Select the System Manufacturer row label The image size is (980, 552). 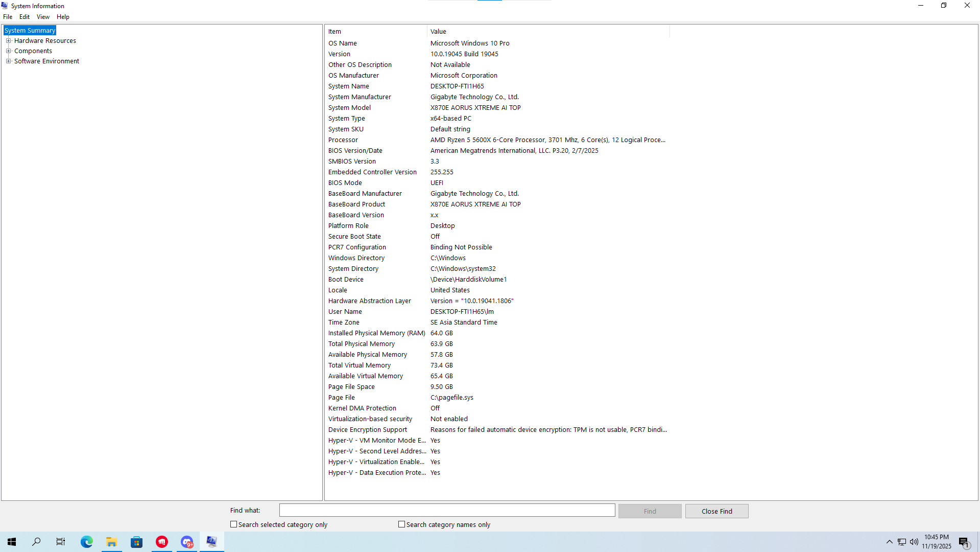point(360,97)
